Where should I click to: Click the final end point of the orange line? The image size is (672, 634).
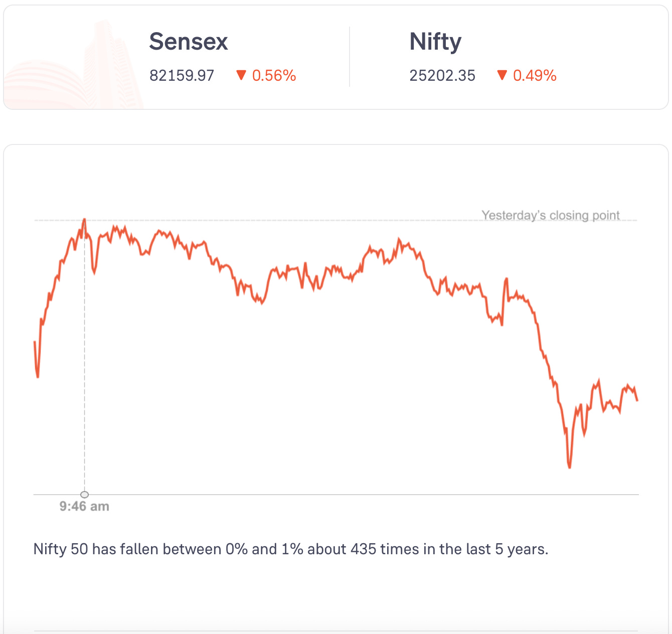pyautogui.click(x=637, y=400)
